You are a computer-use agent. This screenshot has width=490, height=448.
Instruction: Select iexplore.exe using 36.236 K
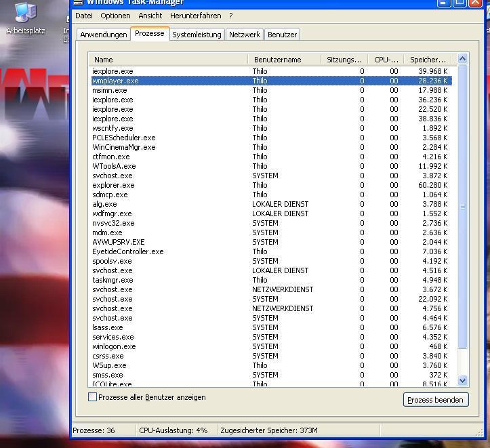[271, 100]
